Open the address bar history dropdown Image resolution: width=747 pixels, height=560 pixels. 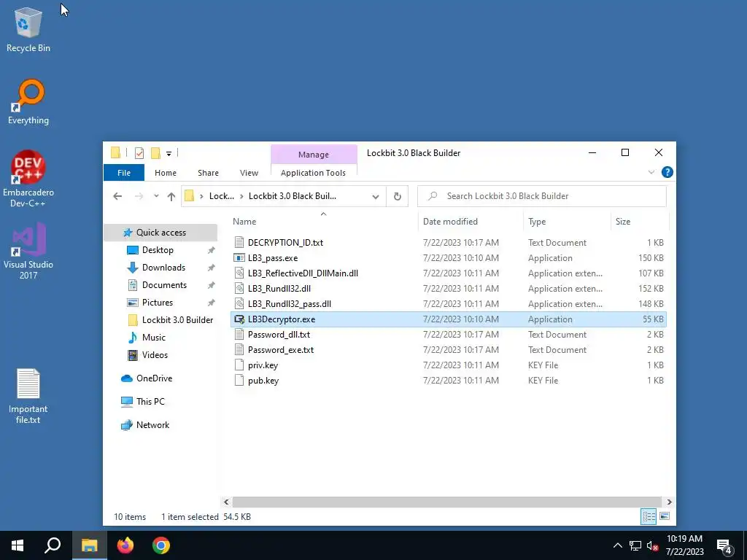pyautogui.click(x=376, y=196)
